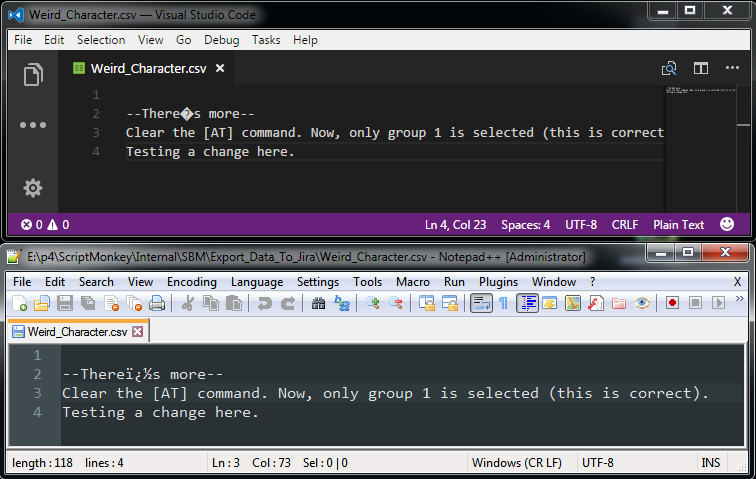756x479 pixels.
Task: Toggle Folder as Workspace in Notepad++
Action: (x=619, y=303)
